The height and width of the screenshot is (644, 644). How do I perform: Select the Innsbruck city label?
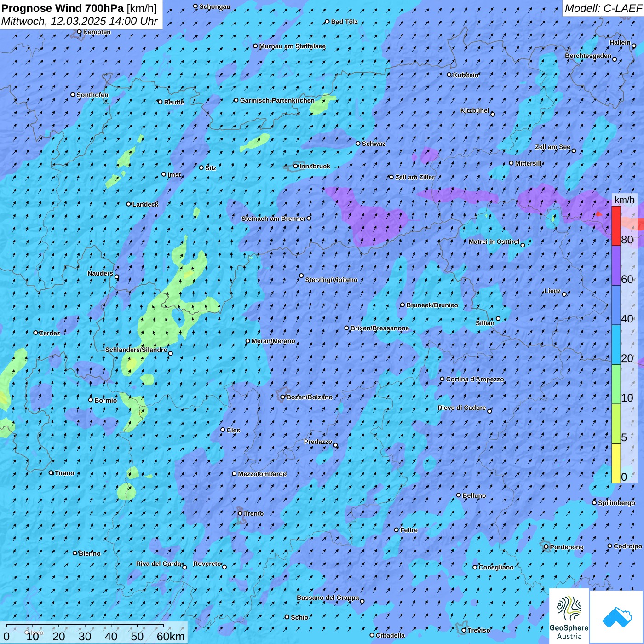coord(315,166)
